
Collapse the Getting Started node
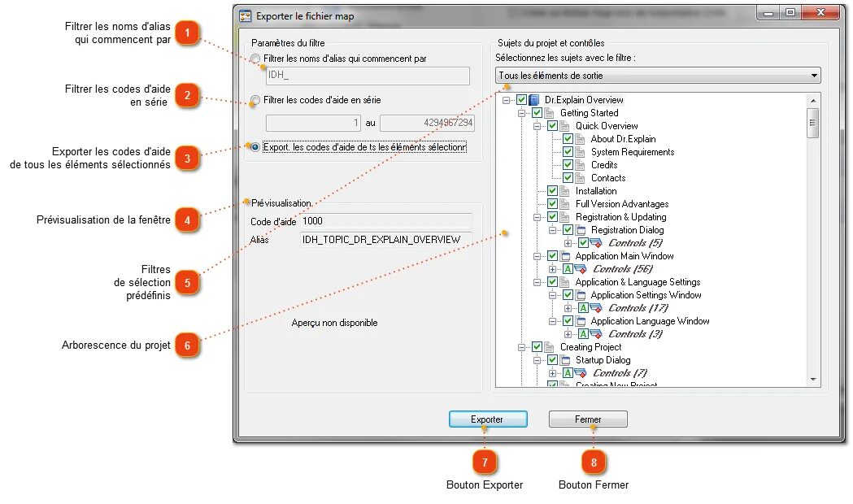[x=522, y=113]
